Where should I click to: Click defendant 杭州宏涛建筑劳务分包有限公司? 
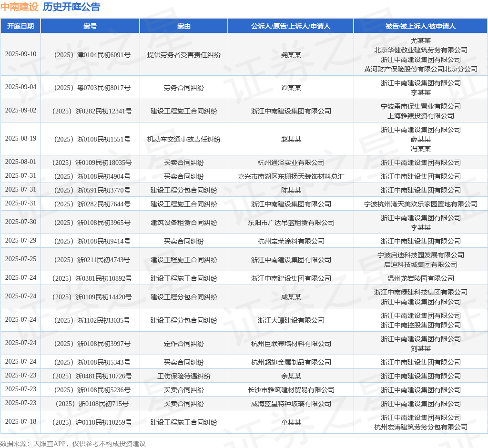420,427
